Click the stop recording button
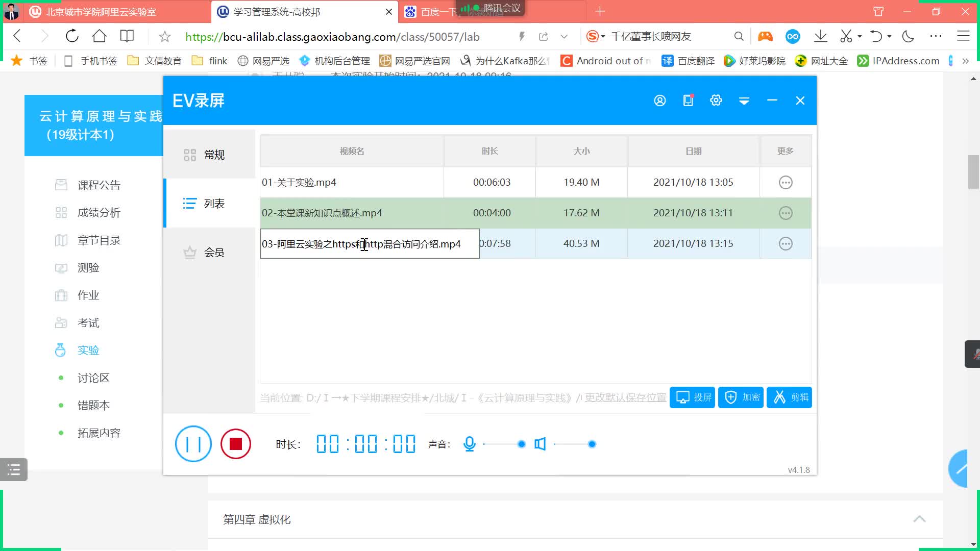980x551 pixels. [236, 443]
